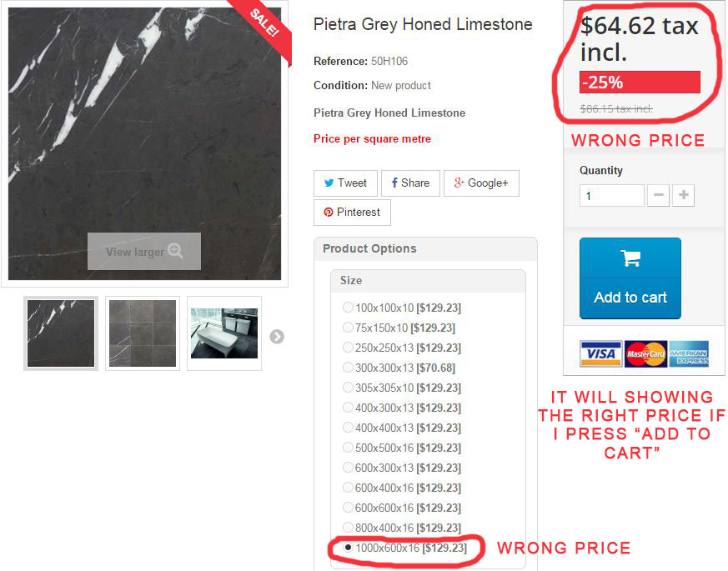
Task: Share product on Google+
Action: coord(481,183)
